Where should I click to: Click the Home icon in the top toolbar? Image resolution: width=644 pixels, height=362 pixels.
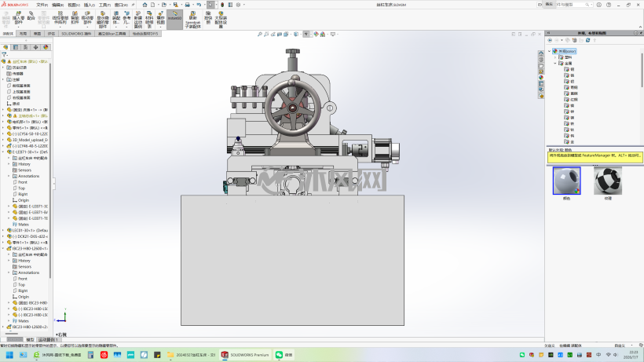[x=145, y=5]
